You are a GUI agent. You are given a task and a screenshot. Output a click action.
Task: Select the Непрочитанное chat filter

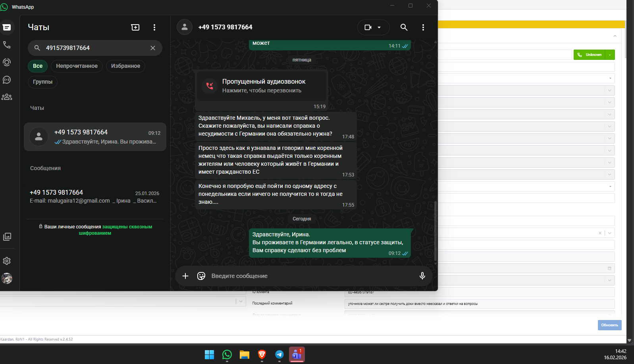[77, 66]
